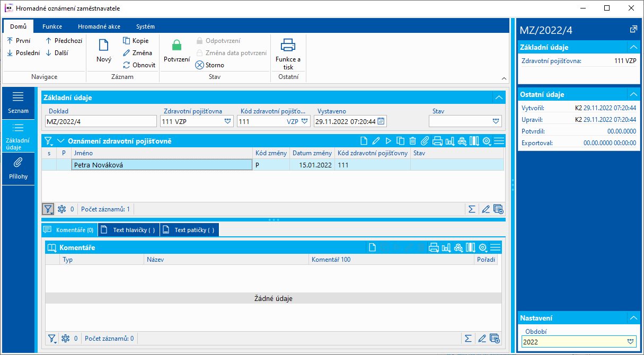Viewport: 644px width, 355px height.
Task: Collapse Oznámení zdravotní pojišťovně section chevron
Action: coord(60,141)
